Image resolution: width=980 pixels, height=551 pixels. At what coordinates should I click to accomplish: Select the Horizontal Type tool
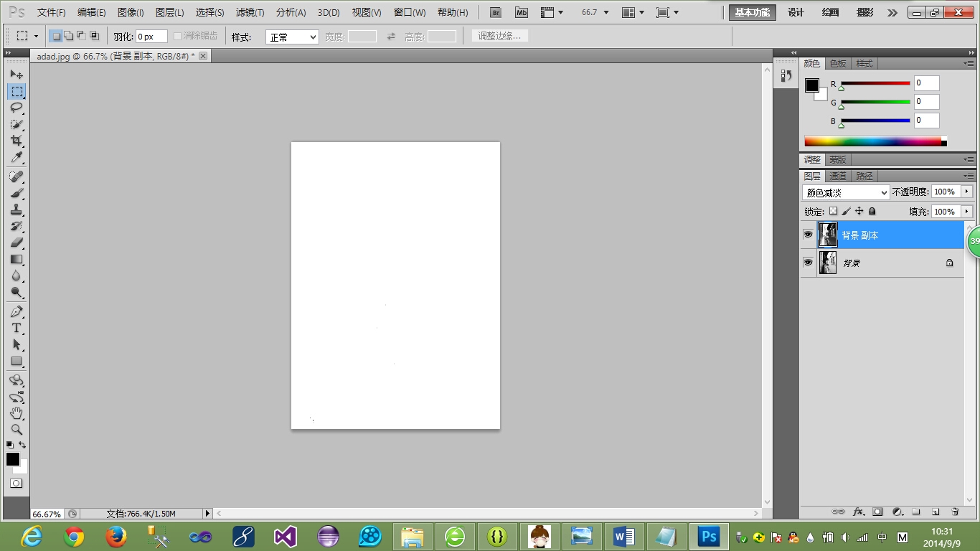(17, 328)
